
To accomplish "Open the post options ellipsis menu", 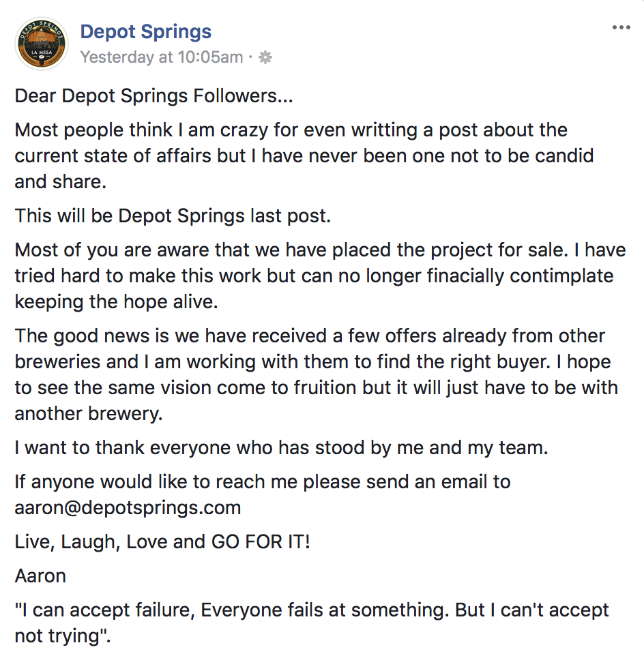I will click(621, 27).
